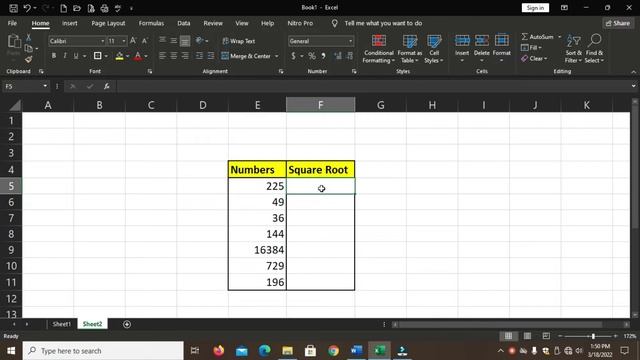Click the Cut scissors icon

point(28,37)
